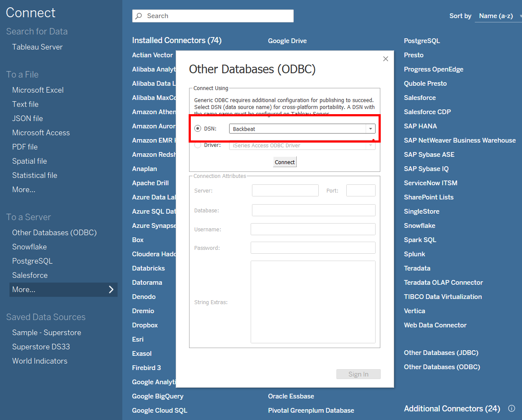This screenshot has width=522, height=420.
Task: Click the chevron arrow beside More...
Action: point(111,289)
